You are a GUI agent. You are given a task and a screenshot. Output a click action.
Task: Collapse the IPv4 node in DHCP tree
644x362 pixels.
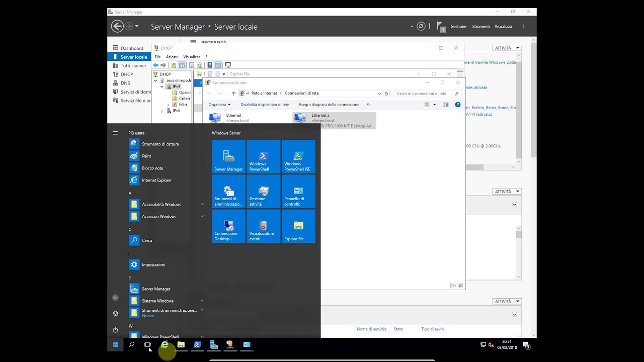coord(162,86)
